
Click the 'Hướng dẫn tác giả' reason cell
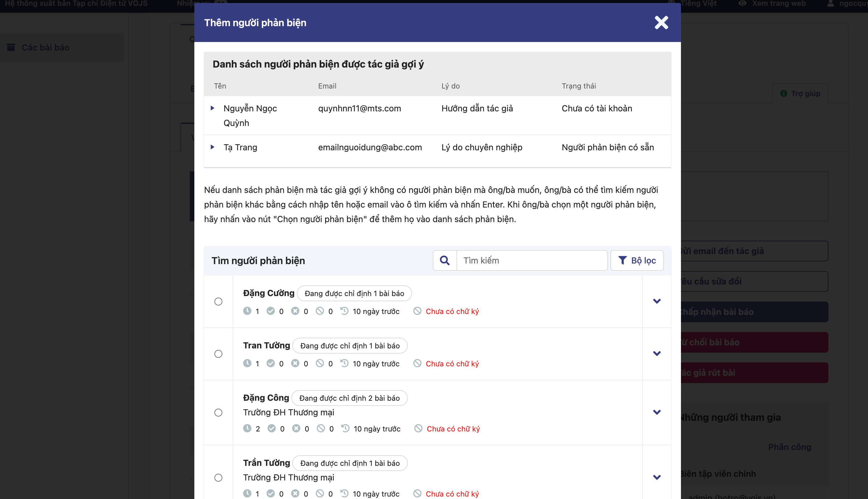pyautogui.click(x=477, y=108)
